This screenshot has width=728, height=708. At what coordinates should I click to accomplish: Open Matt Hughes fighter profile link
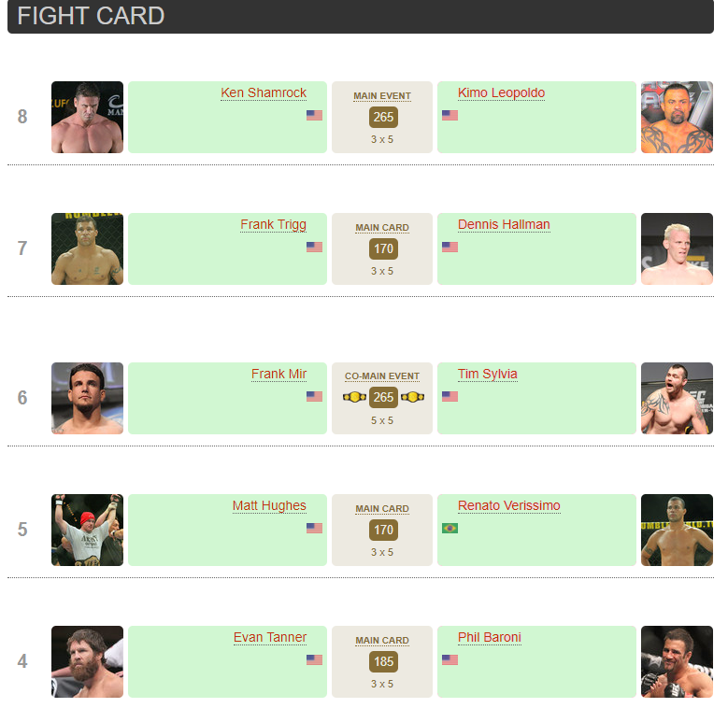point(269,506)
